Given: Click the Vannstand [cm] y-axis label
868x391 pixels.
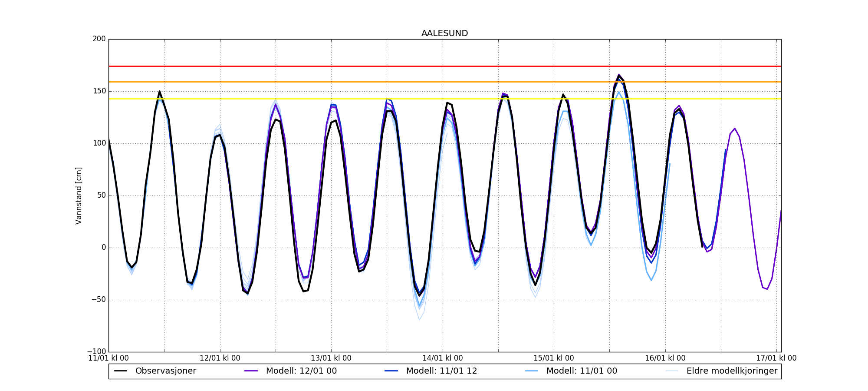Looking at the screenshot, I should (x=79, y=195).
